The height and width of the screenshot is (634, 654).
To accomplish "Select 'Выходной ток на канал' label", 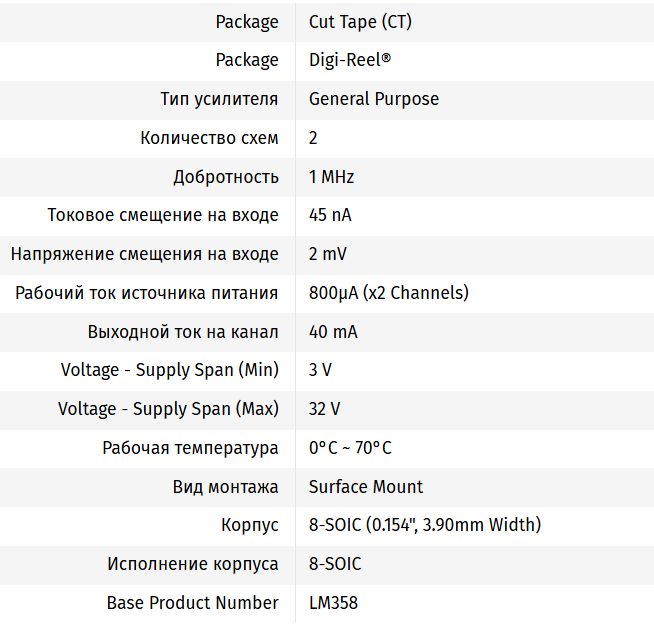I will click(183, 332).
